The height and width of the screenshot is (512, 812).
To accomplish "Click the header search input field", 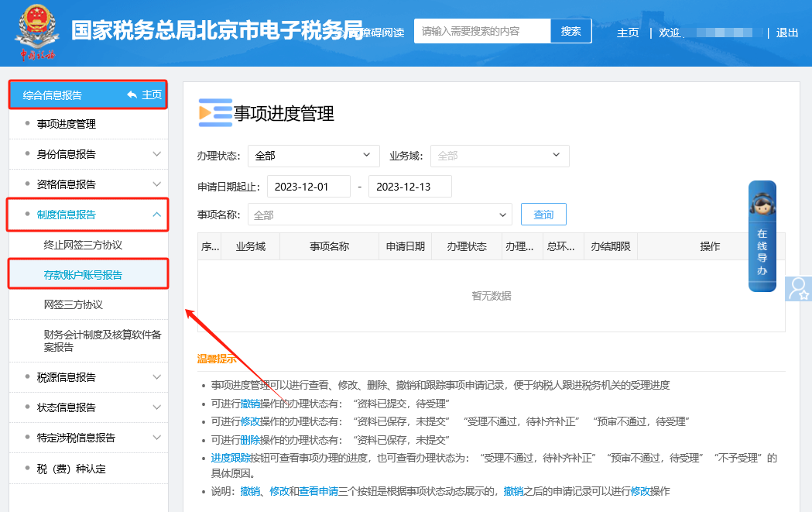I will 482,31.
